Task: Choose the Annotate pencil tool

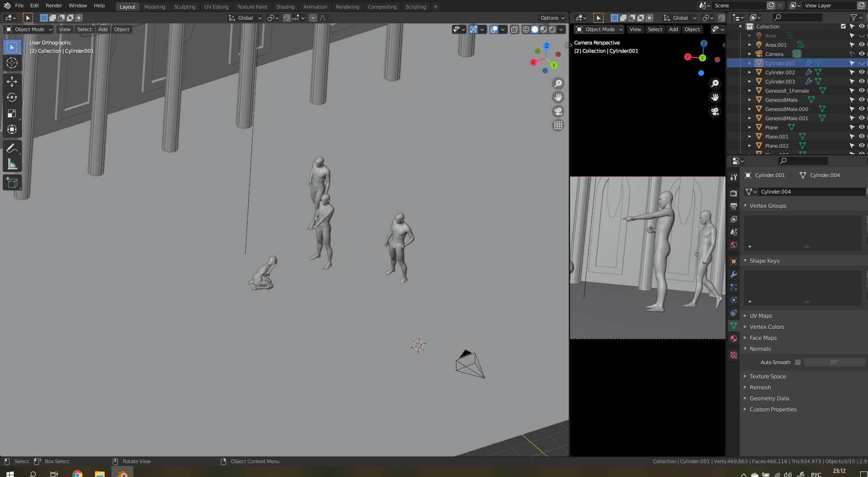Action: (x=12, y=148)
